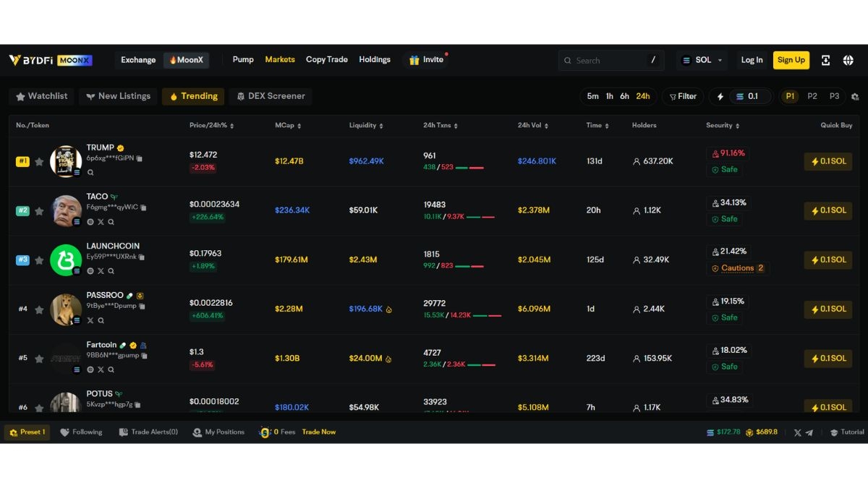The image size is (868, 488).
Task: Quick buy 0.1 SOL of TRUMP
Action: 828,162
